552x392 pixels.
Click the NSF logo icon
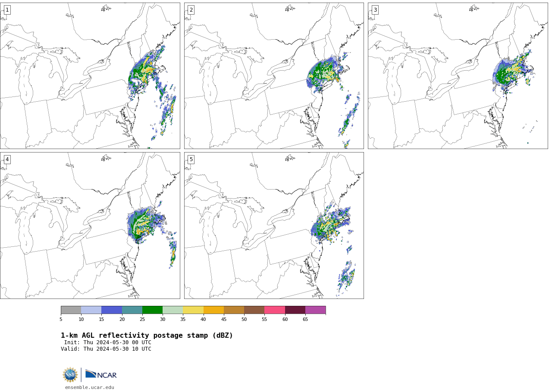click(70, 375)
